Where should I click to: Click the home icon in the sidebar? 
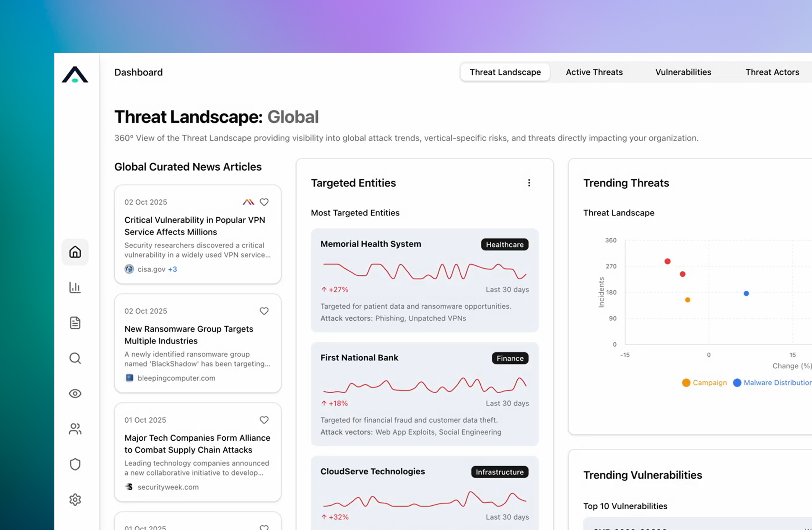point(75,252)
